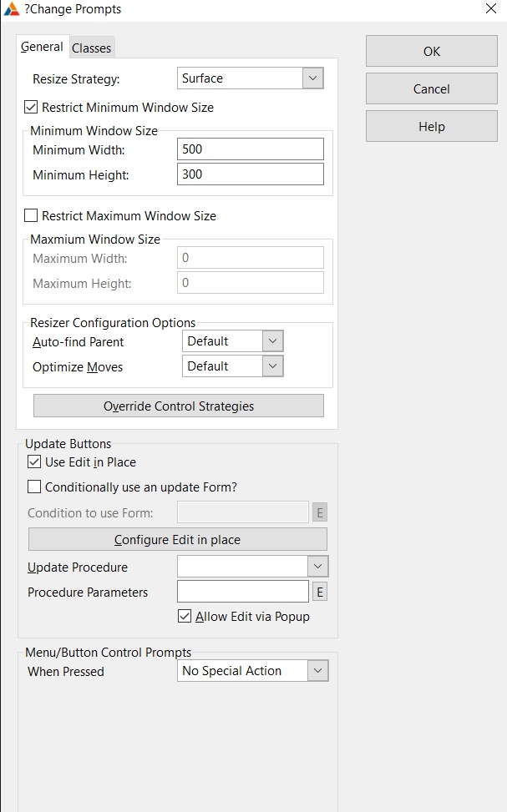The image size is (507, 812).
Task: Switch to the Classes tab
Action: (x=91, y=48)
